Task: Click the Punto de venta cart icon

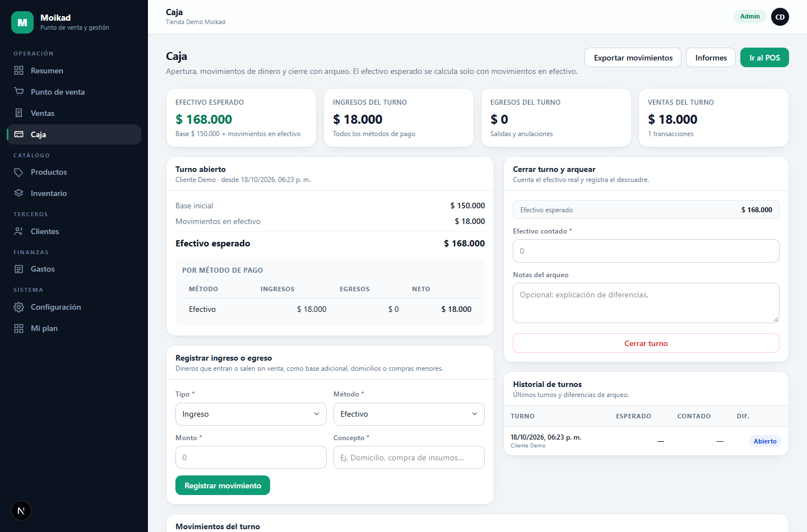Action: click(x=19, y=92)
